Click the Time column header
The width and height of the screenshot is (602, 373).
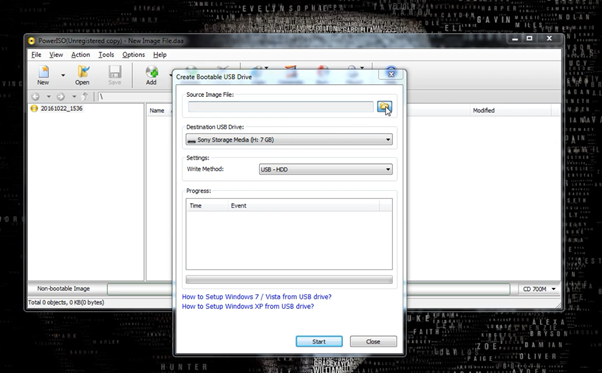click(207, 206)
